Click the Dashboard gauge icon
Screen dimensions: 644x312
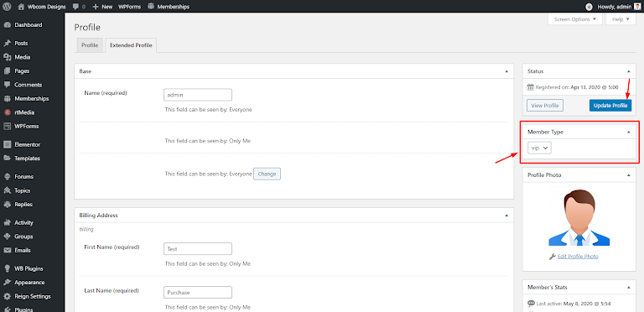tap(7, 25)
